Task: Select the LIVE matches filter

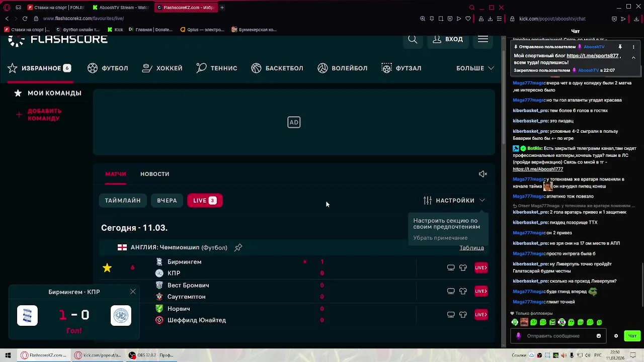Action: pyautogui.click(x=205, y=201)
